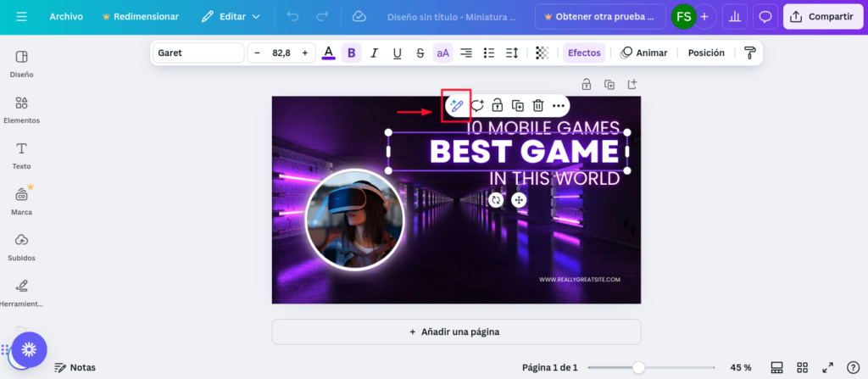This screenshot has height=379, width=868.
Task: Click the move handle below text
Action: pyautogui.click(x=519, y=200)
